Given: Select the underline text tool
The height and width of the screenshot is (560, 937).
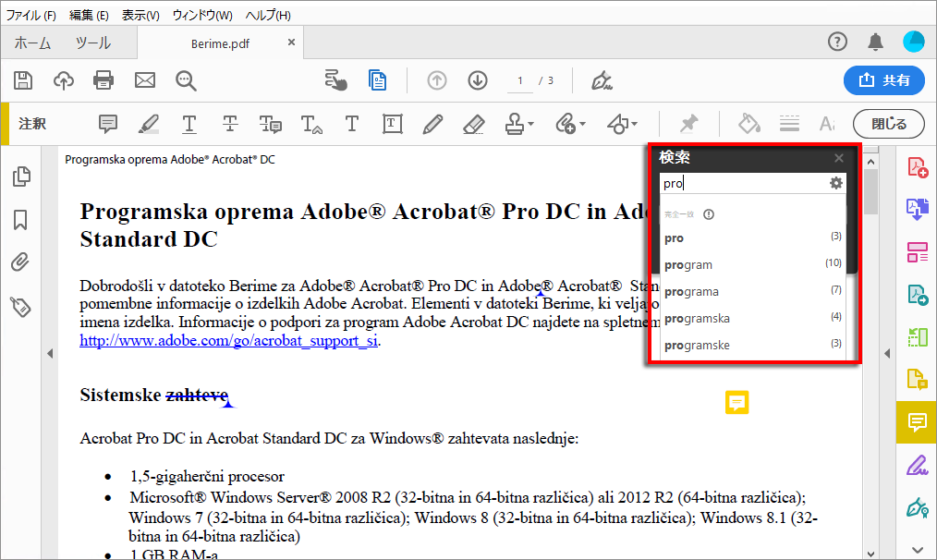Looking at the screenshot, I should (x=189, y=124).
